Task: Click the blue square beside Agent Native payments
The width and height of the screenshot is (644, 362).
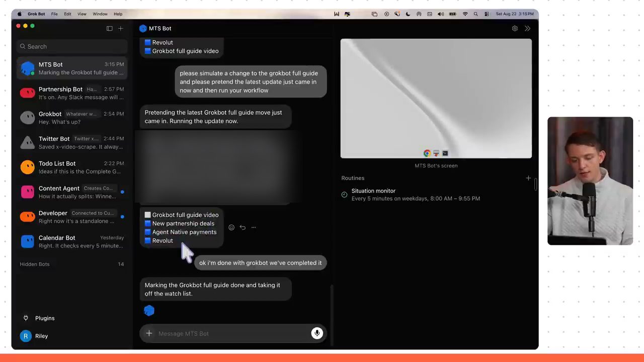Action: [x=148, y=232]
